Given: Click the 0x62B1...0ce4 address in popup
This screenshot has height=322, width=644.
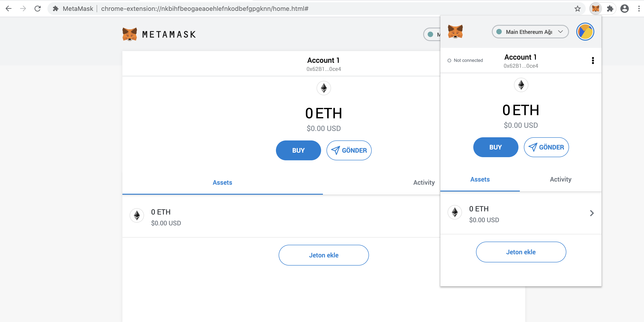Looking at the screenshot, I should click(521, 66).
